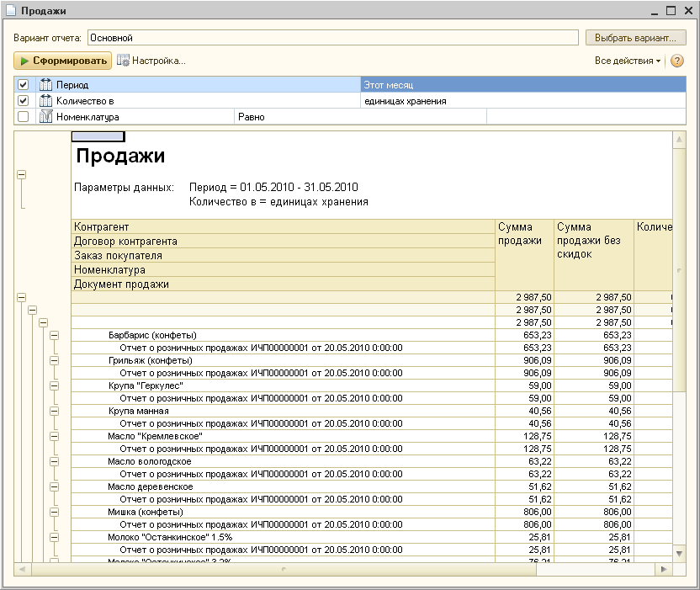Screen dimensions: 700x590
Task: Collapse the Масло вологодское group
Action: [54, 461]
